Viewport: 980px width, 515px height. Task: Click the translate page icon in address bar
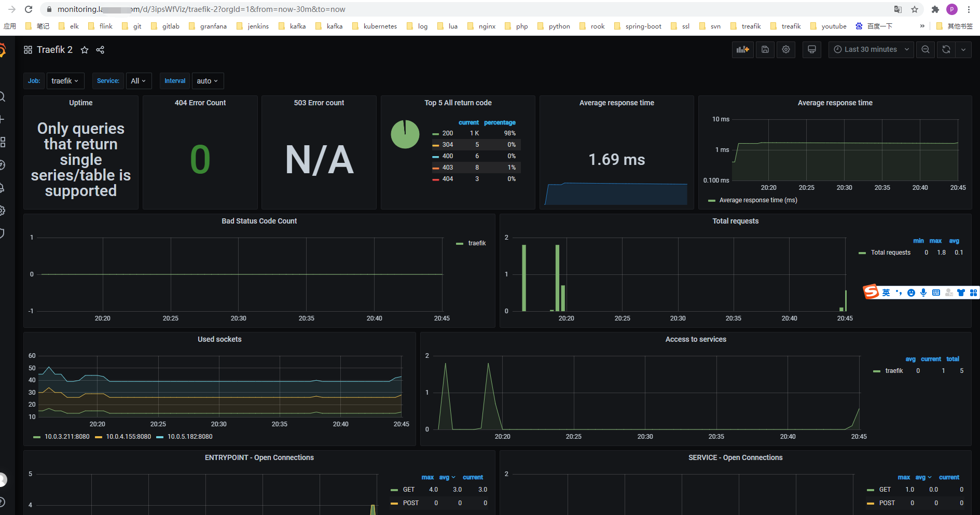[898, 9]
